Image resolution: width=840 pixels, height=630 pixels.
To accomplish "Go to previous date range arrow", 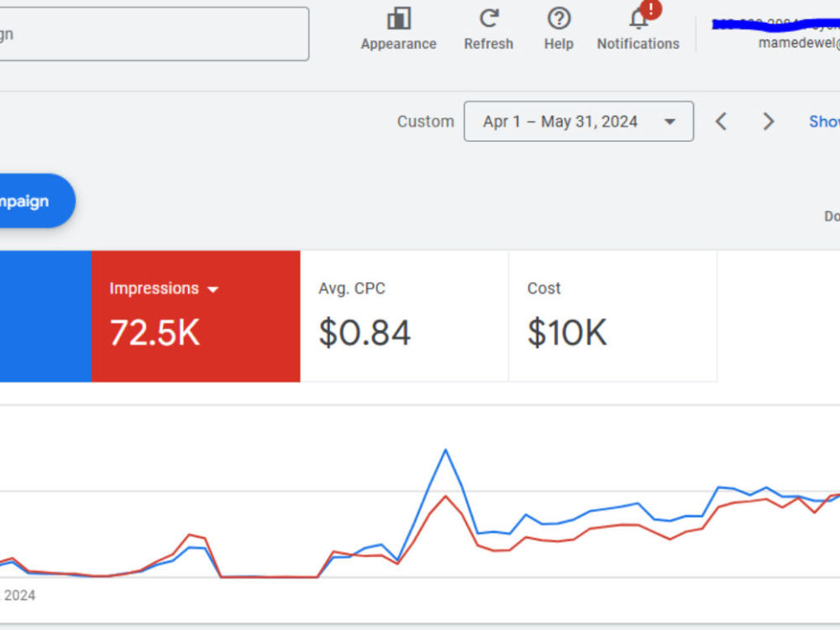I will click(x=721, y=122).
